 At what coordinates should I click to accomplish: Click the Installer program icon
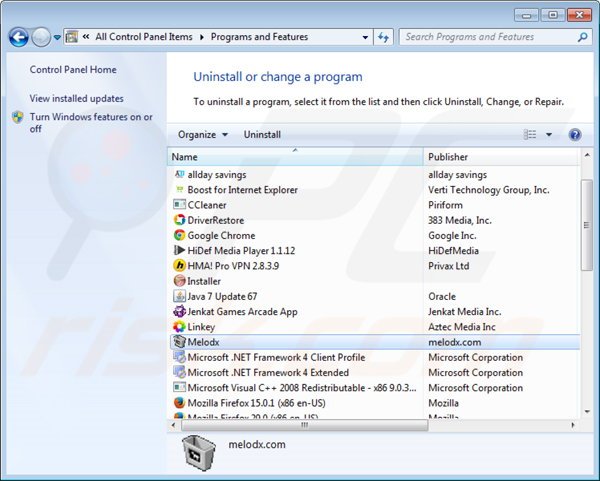pyautogui.click(x=179, y=281)
